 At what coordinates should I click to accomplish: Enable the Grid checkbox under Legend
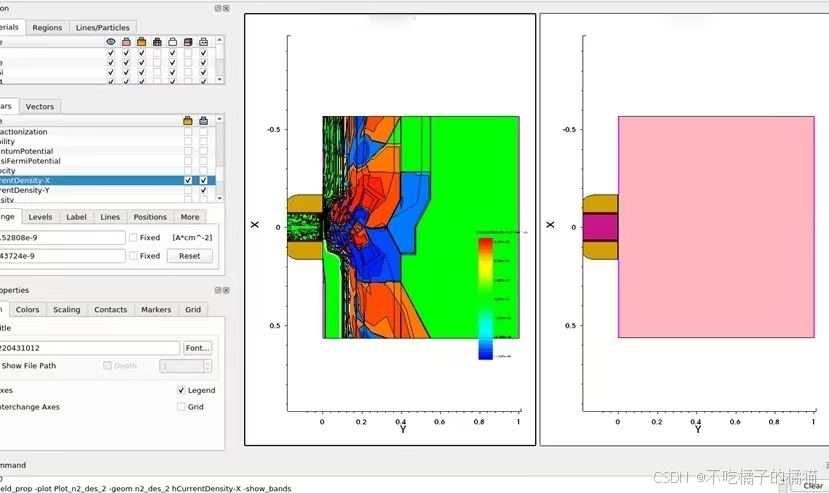click(x=181, y=407)
